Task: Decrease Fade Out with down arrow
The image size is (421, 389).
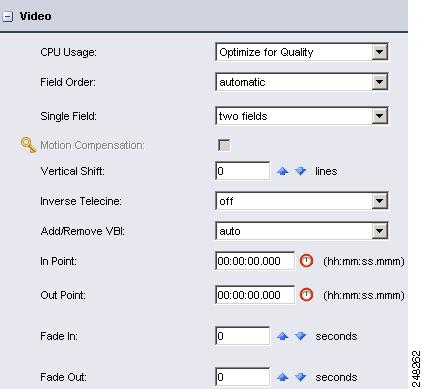Action: tap(301, 377)
